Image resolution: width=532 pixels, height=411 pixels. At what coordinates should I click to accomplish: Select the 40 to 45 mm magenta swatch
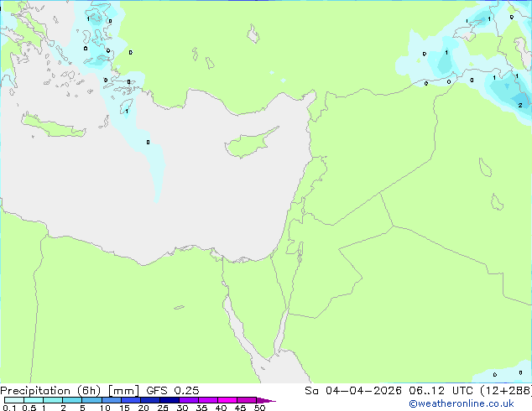click(x=227, y=400)
